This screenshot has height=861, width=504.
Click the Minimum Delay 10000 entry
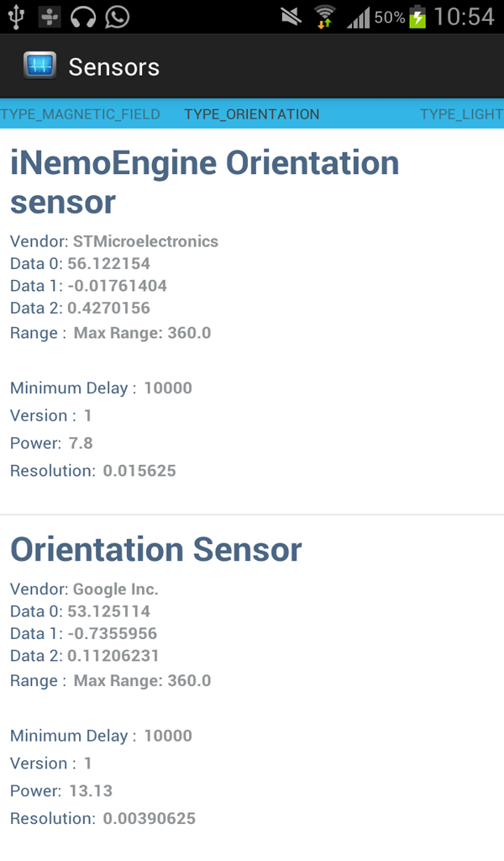(101, 388)
